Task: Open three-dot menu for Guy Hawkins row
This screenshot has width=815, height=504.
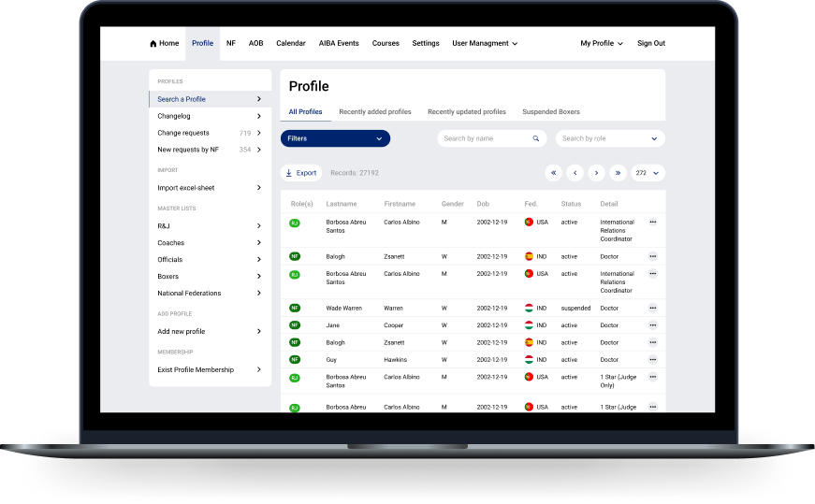Action: point(652,360)
